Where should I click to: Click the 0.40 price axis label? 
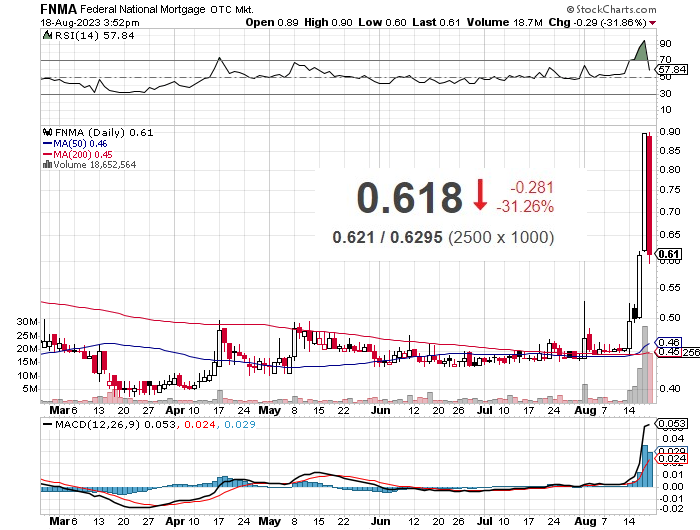point(670,389)
